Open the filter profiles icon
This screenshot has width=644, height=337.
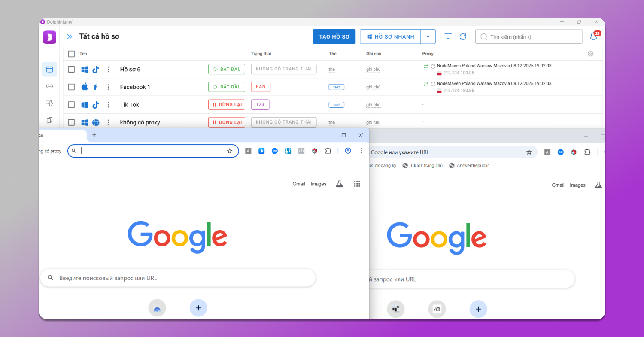click(x=448, y=36)
